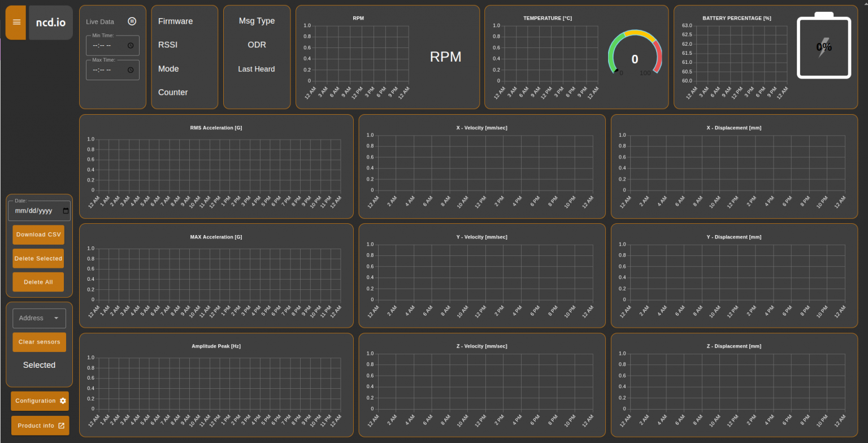Open the Date calendar picker
868x443 pixels.
64,210
